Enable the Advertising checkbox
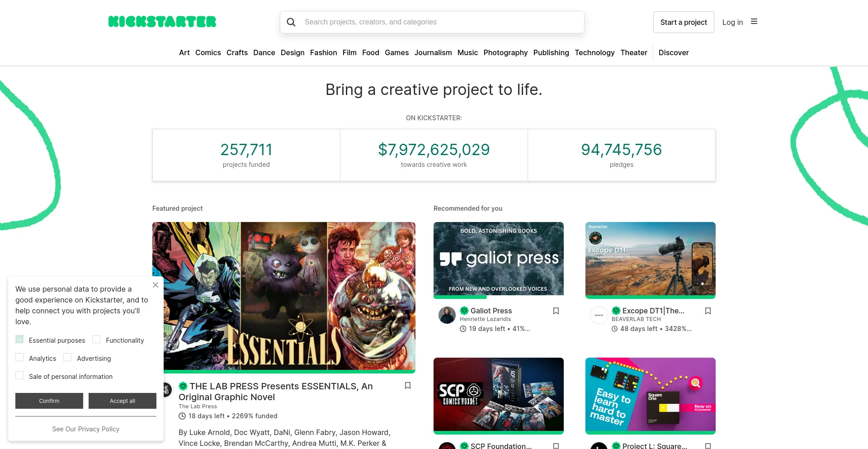The image size is (868, 449). (x=67, y=357)
